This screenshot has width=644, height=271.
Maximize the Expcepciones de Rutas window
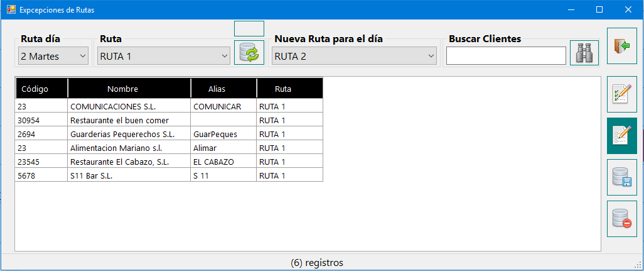599,9
